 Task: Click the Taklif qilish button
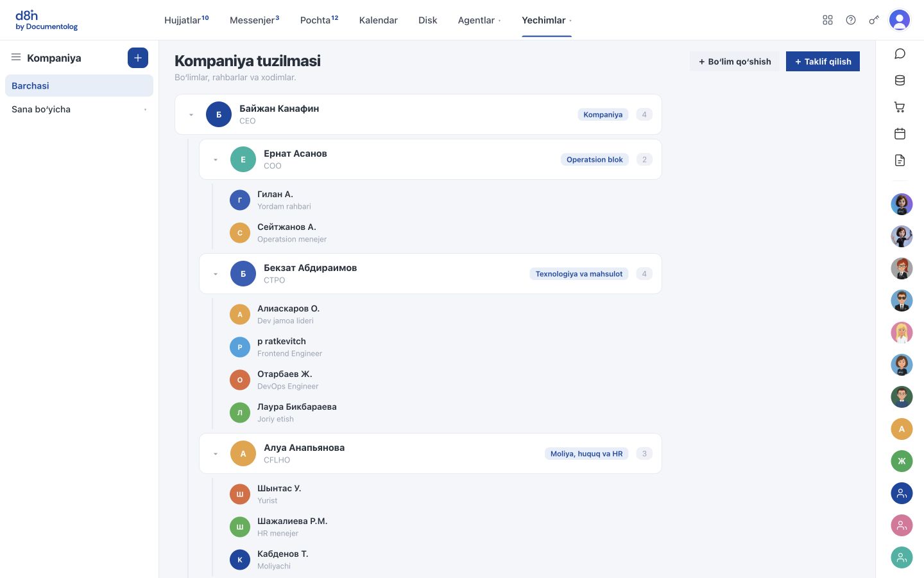coord(823,62)
